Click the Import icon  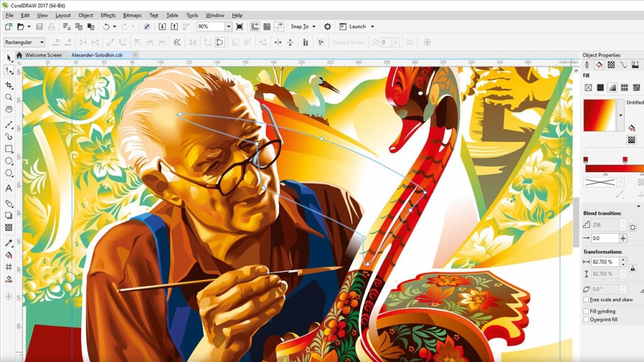pos(162,26)
